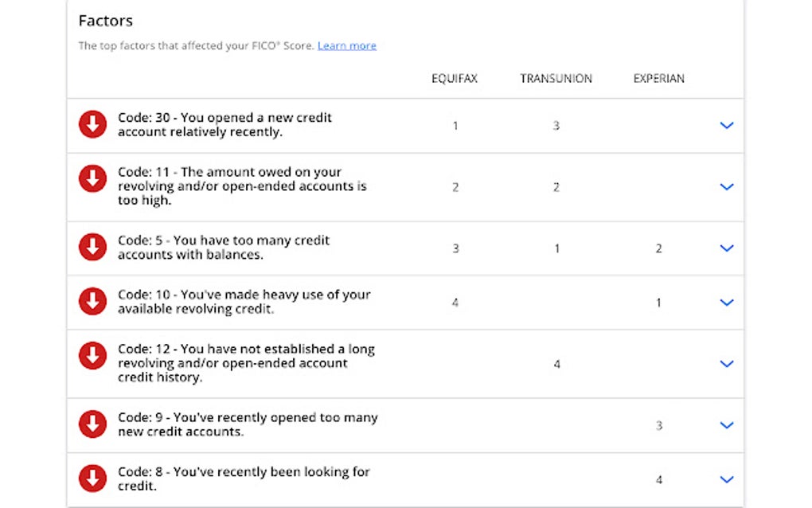Open details for Code 9 new accounts factor
Image resolution: width=812 pixels, height=508 pixels.
(x=726, y=425)
